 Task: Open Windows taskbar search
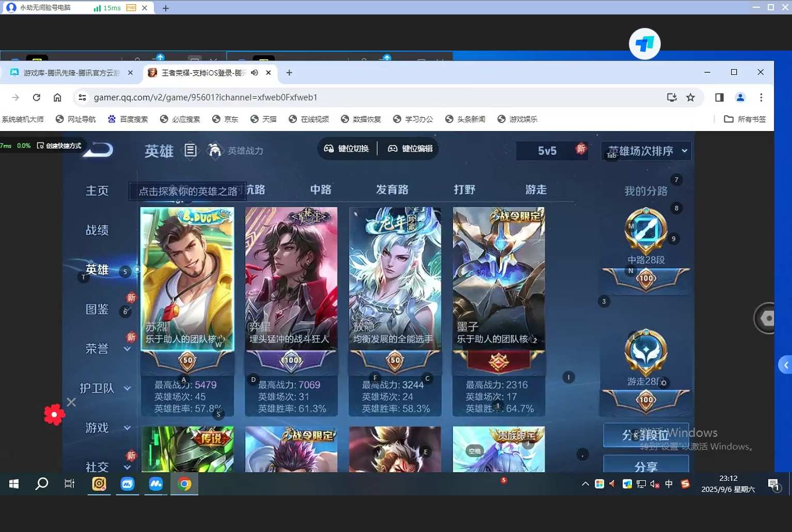point(41,484)
